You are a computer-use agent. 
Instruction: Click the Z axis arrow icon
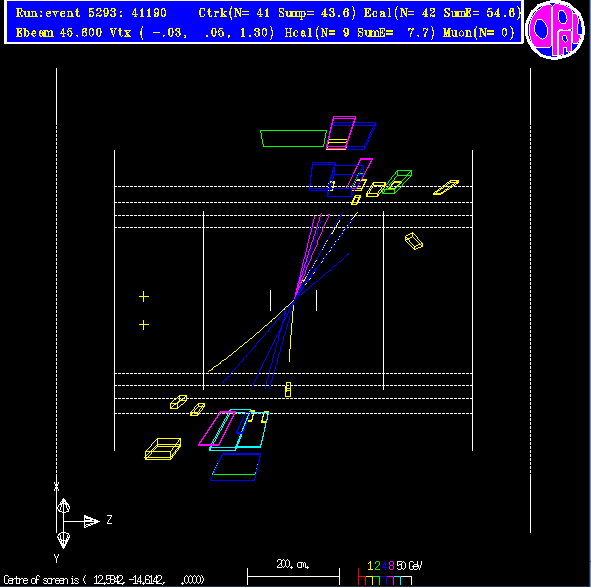91,521
